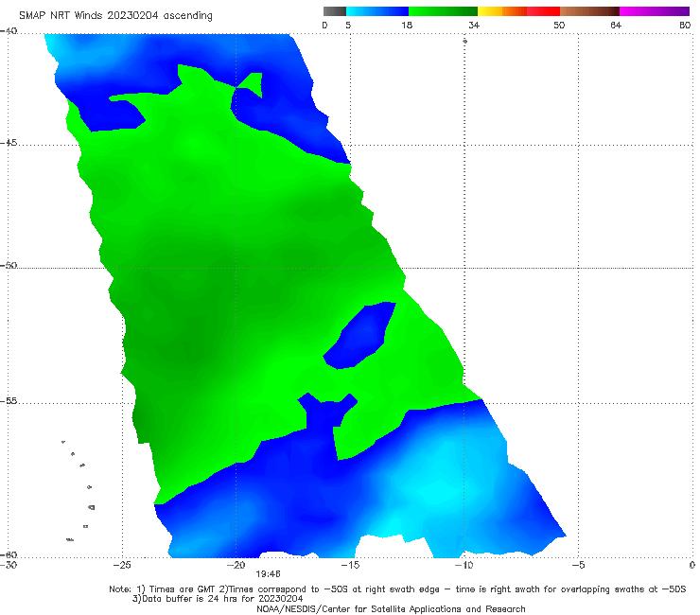Image resolution: width=700 pixels, height=615 pixels.
Task: Click the longitude axis label "-25"
Action: click(122, 566)
